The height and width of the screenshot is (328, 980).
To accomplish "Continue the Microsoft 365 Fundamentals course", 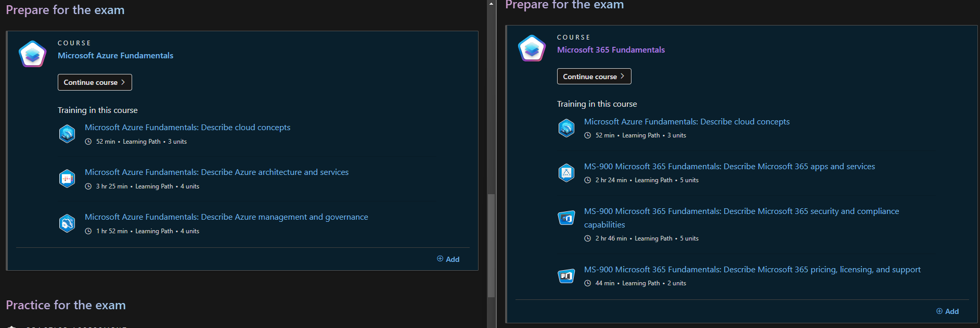I will 594,77.
